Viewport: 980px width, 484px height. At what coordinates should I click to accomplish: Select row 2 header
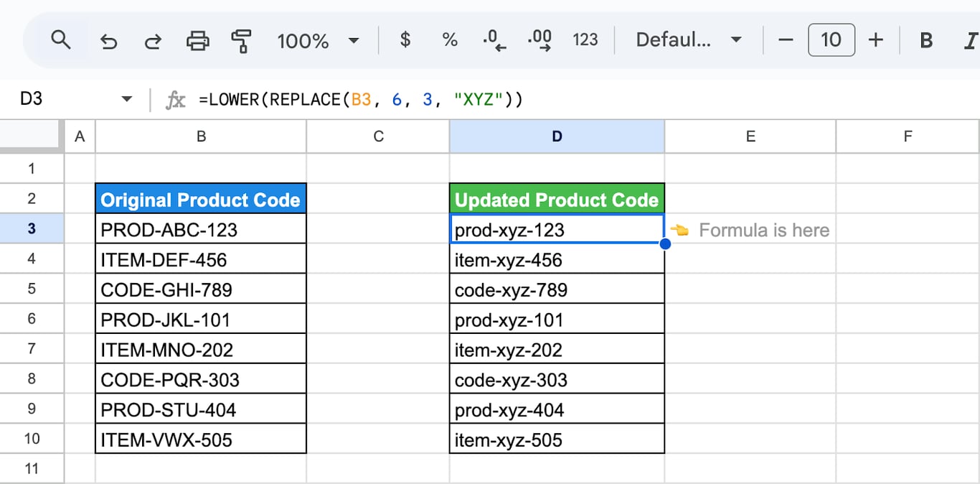point(31,198)
